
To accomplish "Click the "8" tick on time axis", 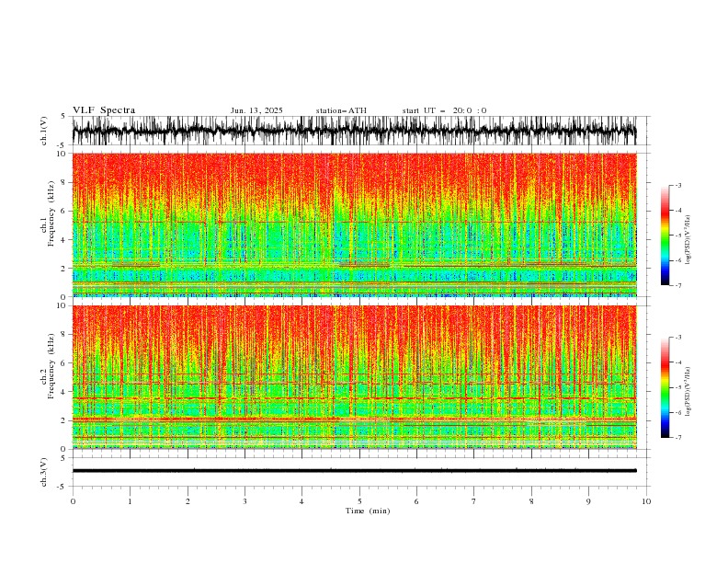I will pyautogui.click(x=531, y=501).
